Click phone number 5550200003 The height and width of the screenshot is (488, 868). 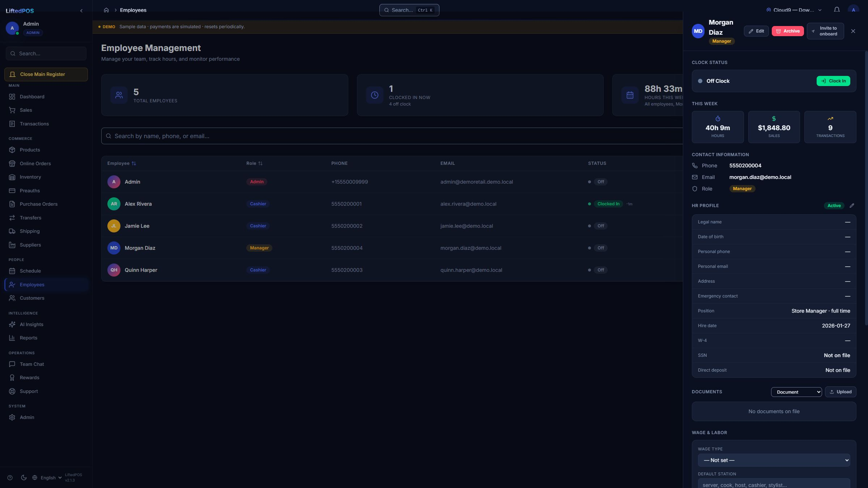347,270
